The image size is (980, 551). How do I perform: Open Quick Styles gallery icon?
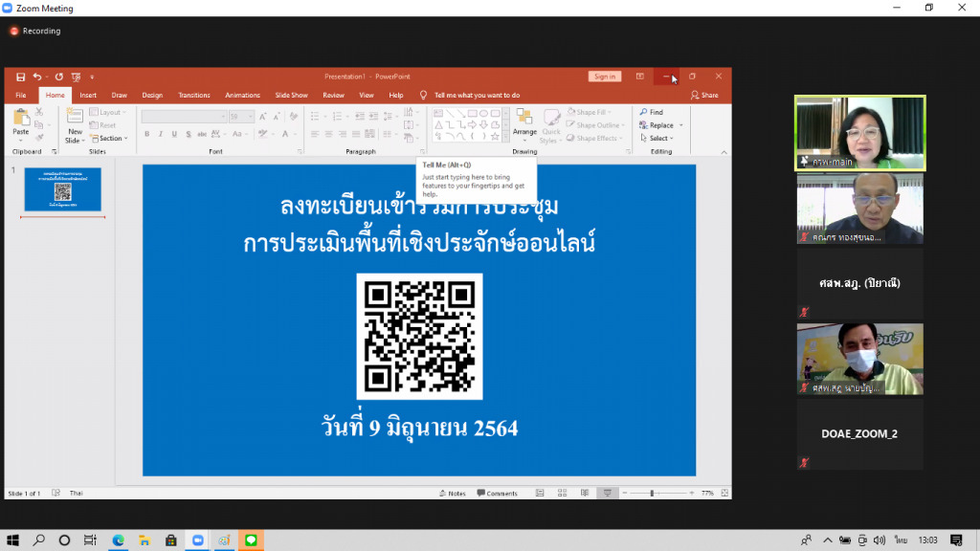pyautogui.click(x=551, y=118)
